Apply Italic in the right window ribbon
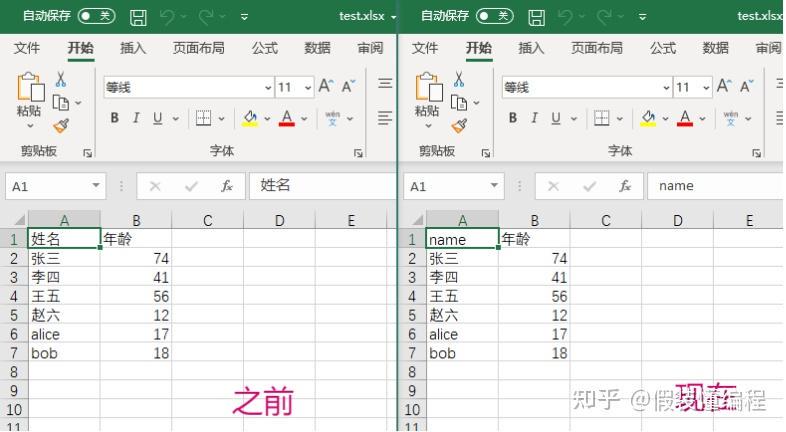The height and width of the screenshot is (432, 786). tap(534, 118)
